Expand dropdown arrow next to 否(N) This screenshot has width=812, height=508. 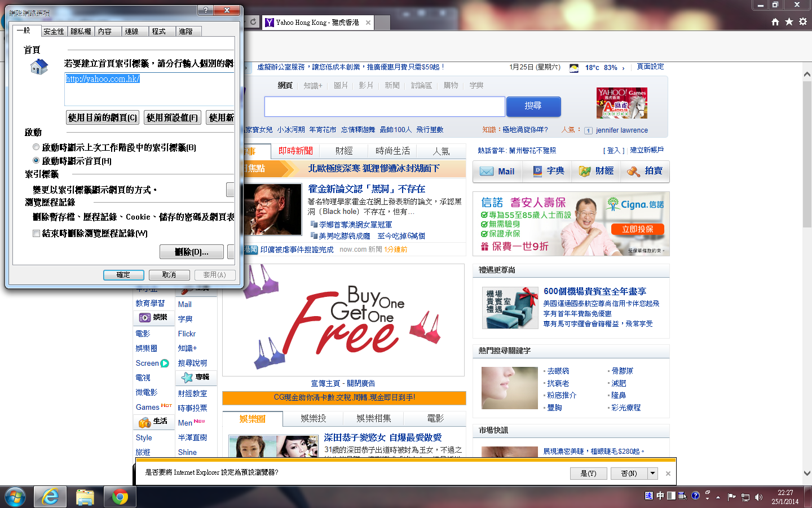pyautogui.click(x=652, y=473)
